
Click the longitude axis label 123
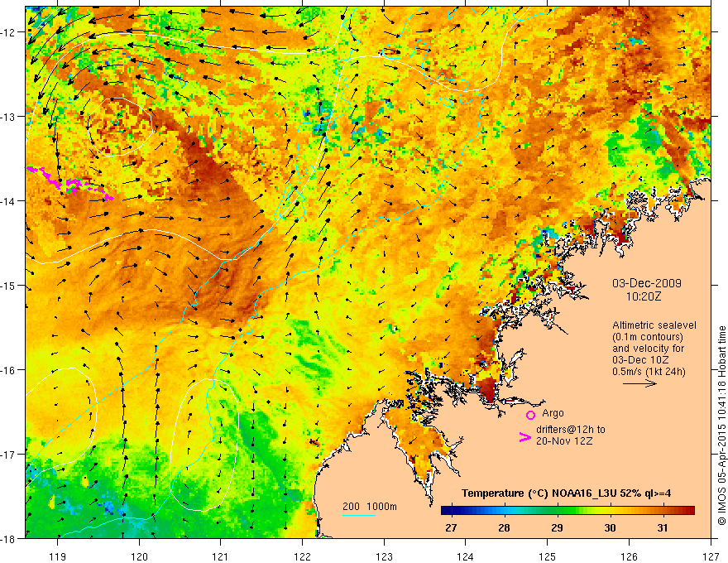(384, 556)
